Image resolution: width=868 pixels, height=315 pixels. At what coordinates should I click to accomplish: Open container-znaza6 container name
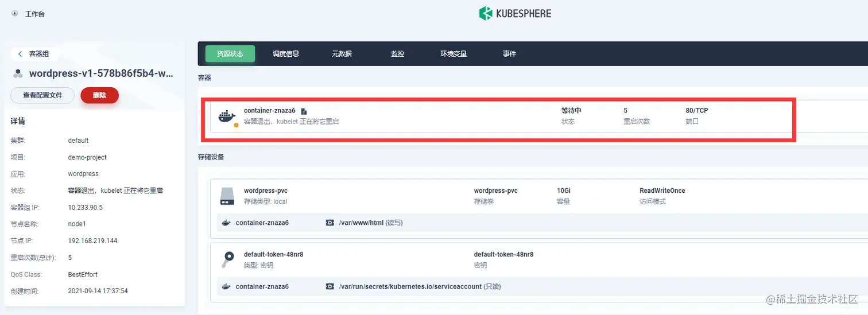tap(269, 111)
